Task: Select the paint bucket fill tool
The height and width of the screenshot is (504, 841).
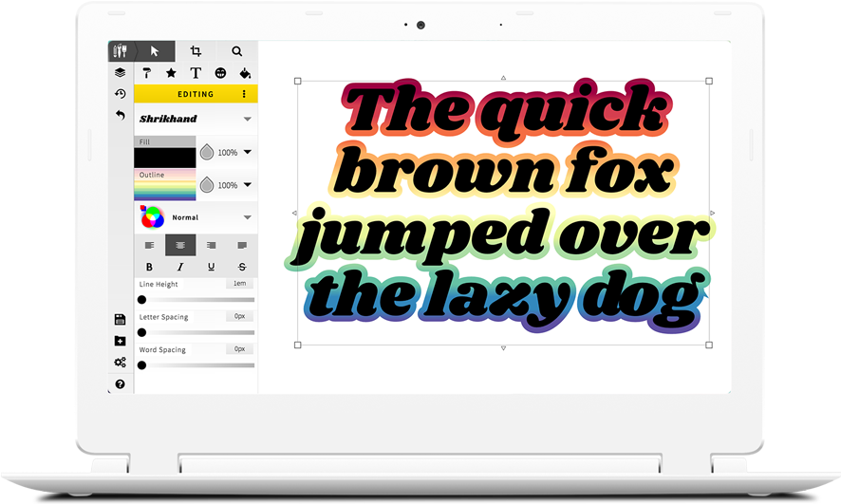Action: 245,72
